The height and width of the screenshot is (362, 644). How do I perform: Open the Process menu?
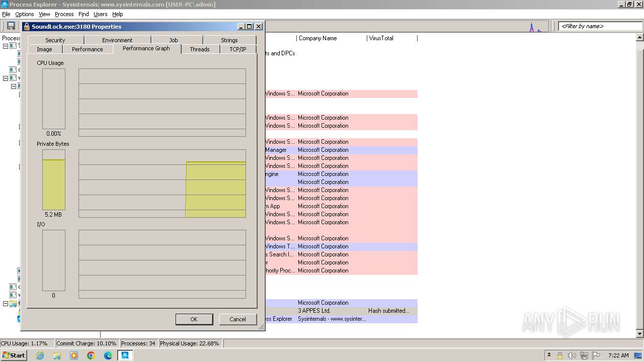coord(64,14)
